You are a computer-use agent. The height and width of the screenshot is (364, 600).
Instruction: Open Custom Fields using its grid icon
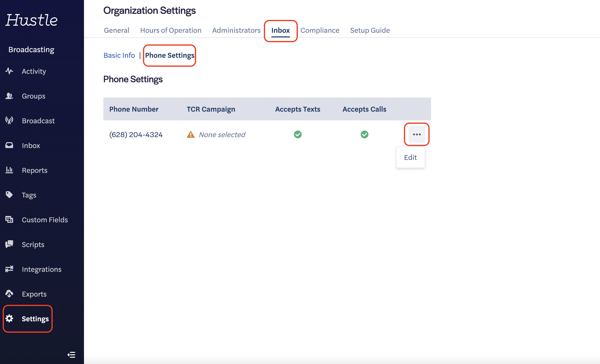[9, 219]
